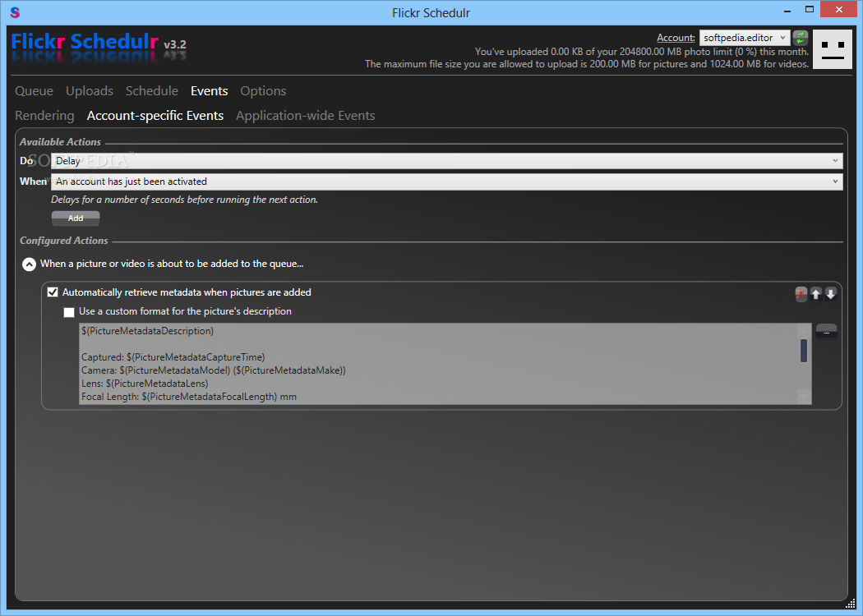Click the Flickr Schedulr app icon in title bar

pos(15,11)
